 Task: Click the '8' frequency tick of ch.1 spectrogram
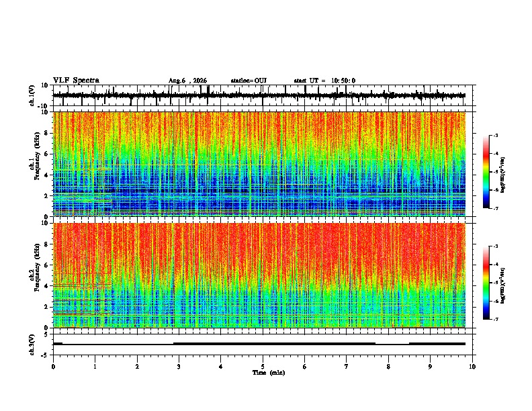(47, 133)
